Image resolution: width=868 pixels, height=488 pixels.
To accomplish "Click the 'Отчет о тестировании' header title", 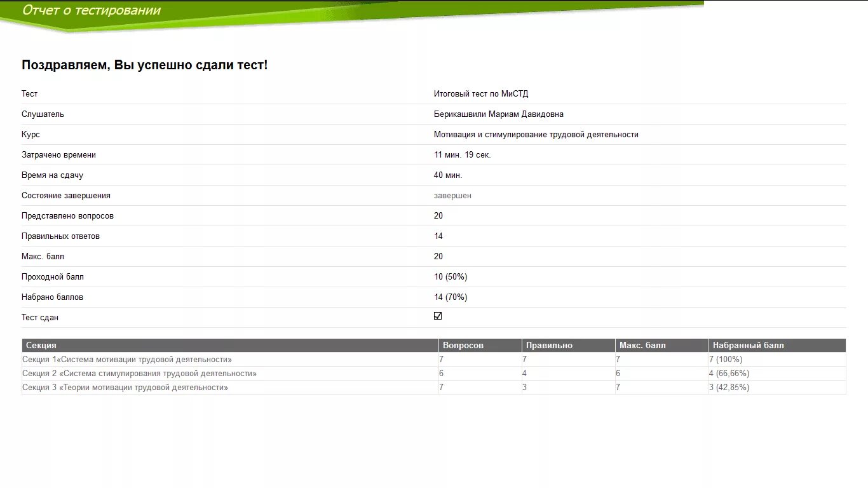I will click(92, 10).
